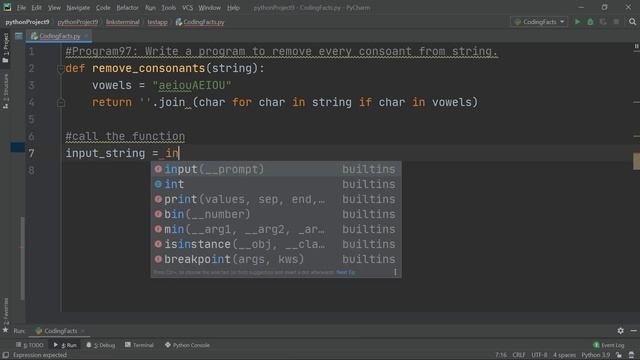Select input(__prompt) completion suggestion
This screenshot has width=640, height=360.
click(276, 169)
